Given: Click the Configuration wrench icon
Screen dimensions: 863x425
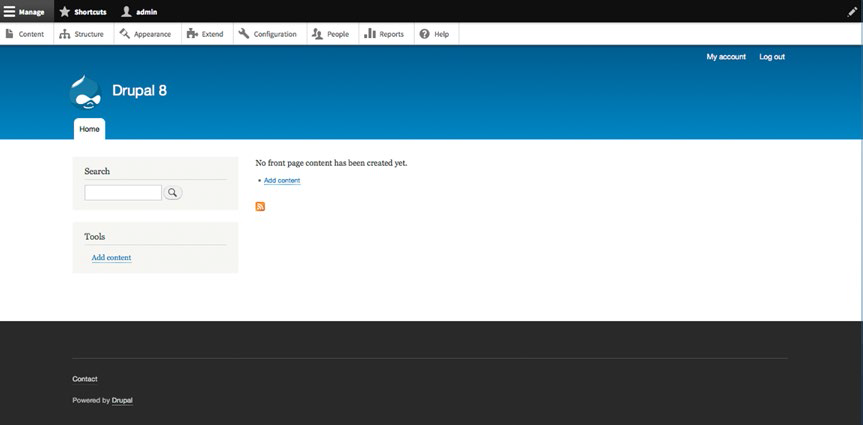Looking at the screenshot, I should 244,34.
